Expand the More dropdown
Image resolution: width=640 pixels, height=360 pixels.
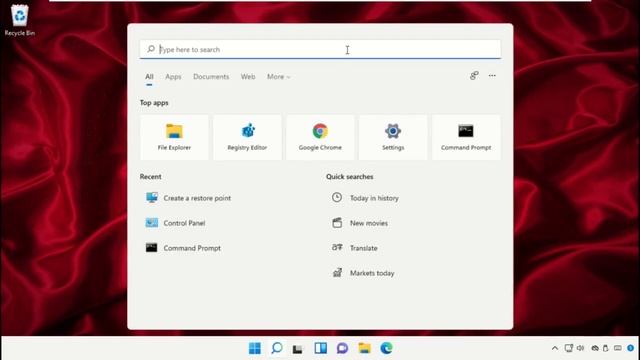click(278, 77)
